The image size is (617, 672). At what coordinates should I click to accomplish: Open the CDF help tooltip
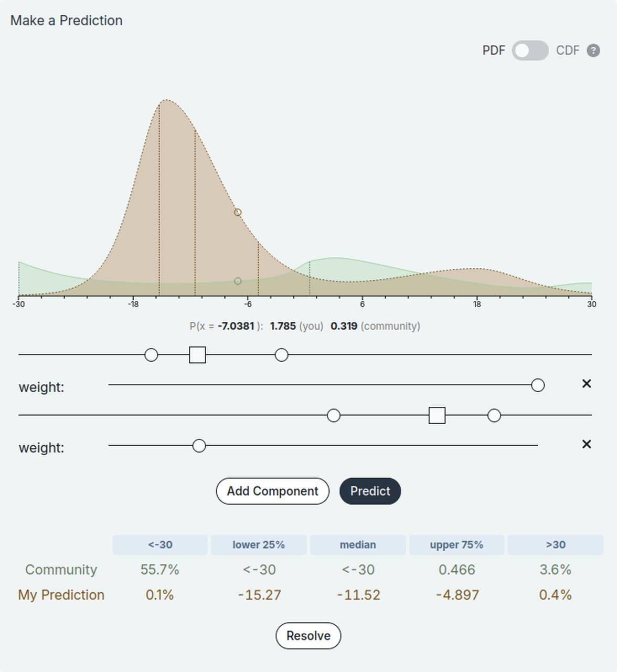(593, 50)
